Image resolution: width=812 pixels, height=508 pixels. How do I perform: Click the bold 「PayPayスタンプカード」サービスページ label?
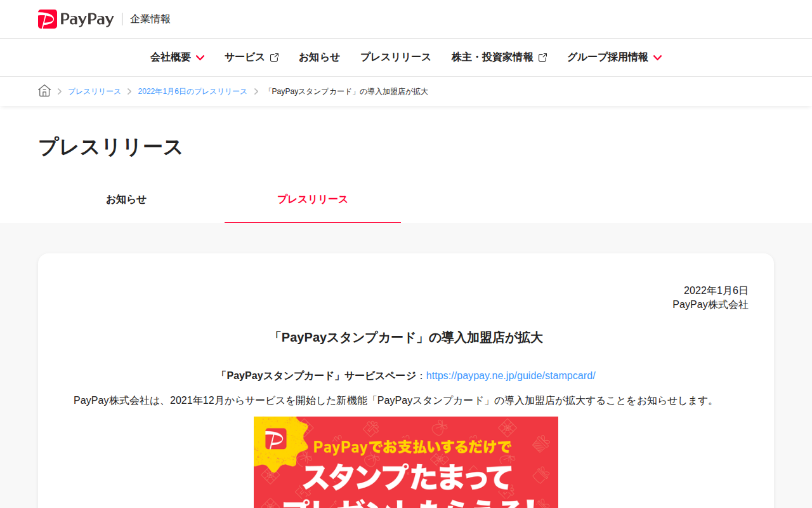pos(317,375)
